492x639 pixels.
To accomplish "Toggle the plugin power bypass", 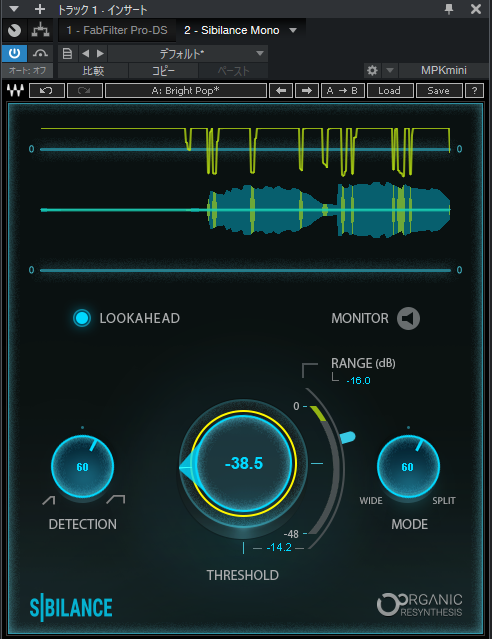I will pyautogui.click(x=15, y=53).
